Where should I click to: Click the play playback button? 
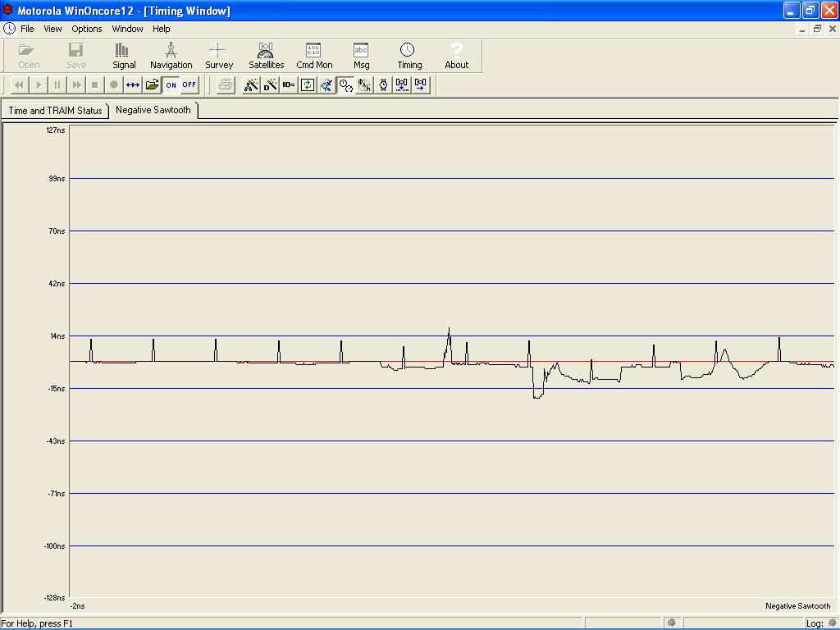pyautogui.click(x=39, y=84)
